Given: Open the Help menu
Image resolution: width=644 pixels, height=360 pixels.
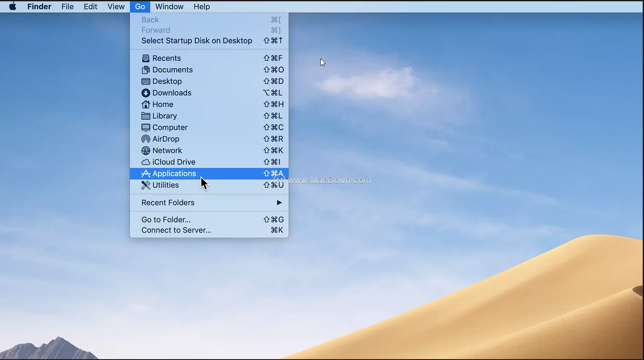Looking at the screenshot, I should 202,6.
